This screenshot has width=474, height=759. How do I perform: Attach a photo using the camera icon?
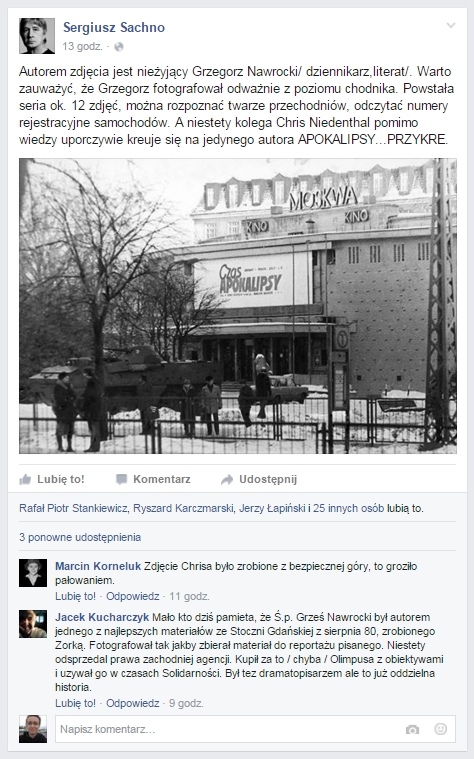413,729
